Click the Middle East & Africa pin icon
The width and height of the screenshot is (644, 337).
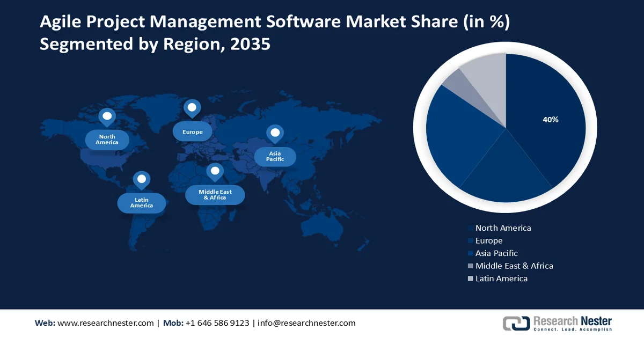coord(215,171)
